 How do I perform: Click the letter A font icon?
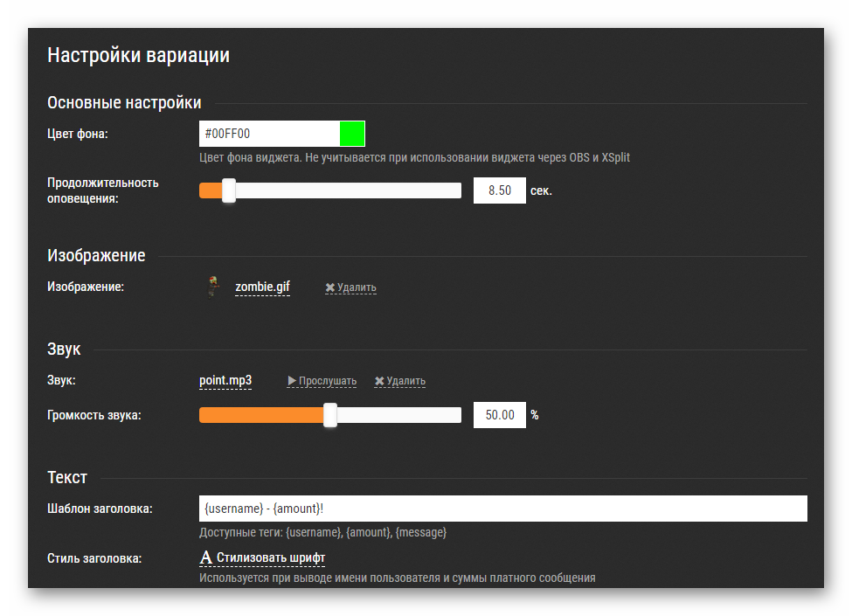(206, 557)
